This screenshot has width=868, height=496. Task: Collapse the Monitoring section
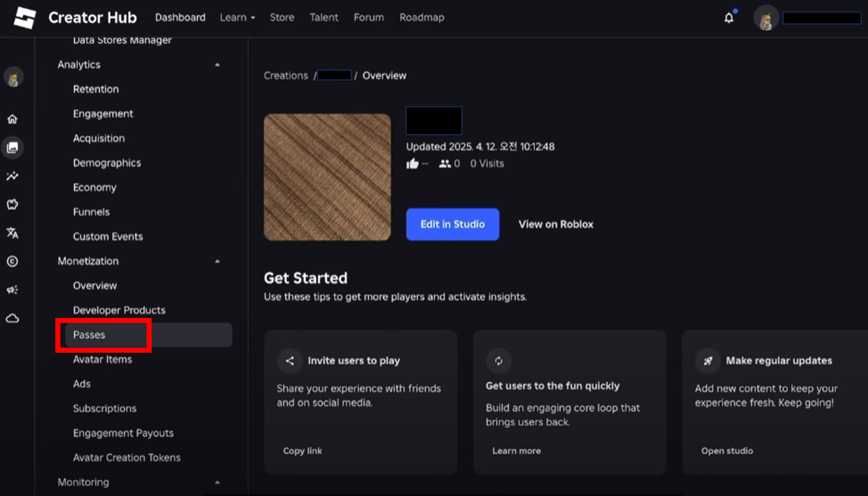tap(217, 482)
